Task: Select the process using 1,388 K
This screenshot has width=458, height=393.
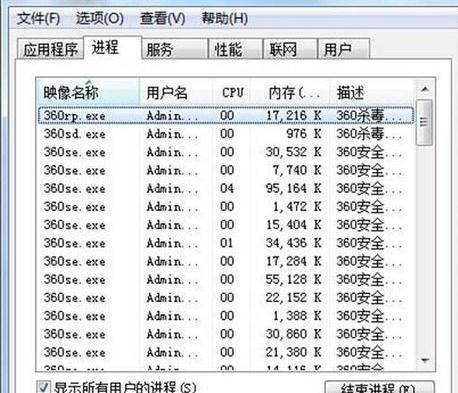Action: pos(226,316)
